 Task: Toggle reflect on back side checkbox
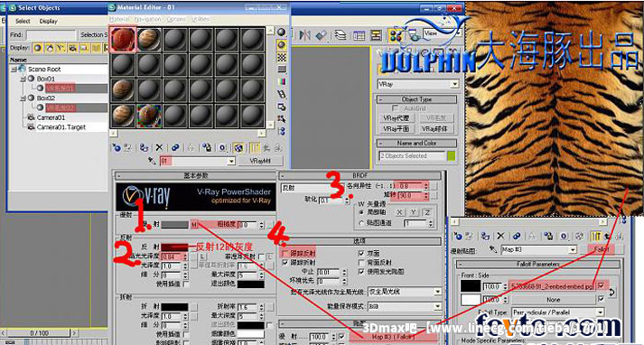[361, 263]
